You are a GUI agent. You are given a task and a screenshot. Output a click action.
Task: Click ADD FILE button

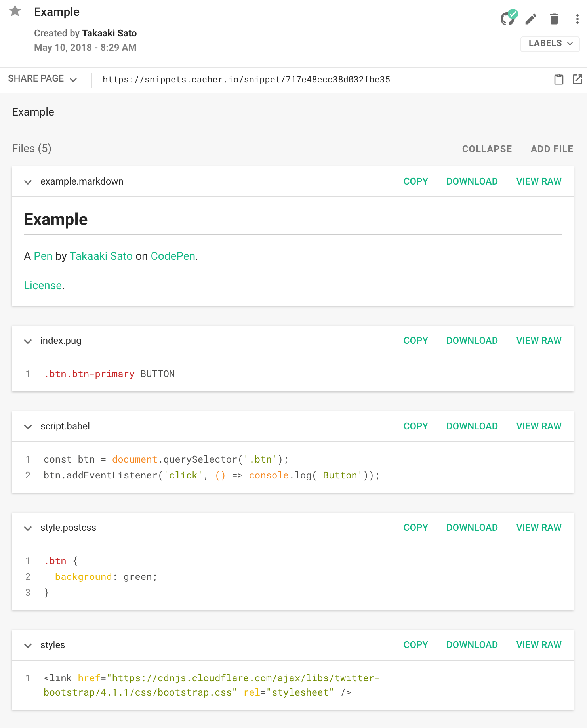click(x=552, y=149)
